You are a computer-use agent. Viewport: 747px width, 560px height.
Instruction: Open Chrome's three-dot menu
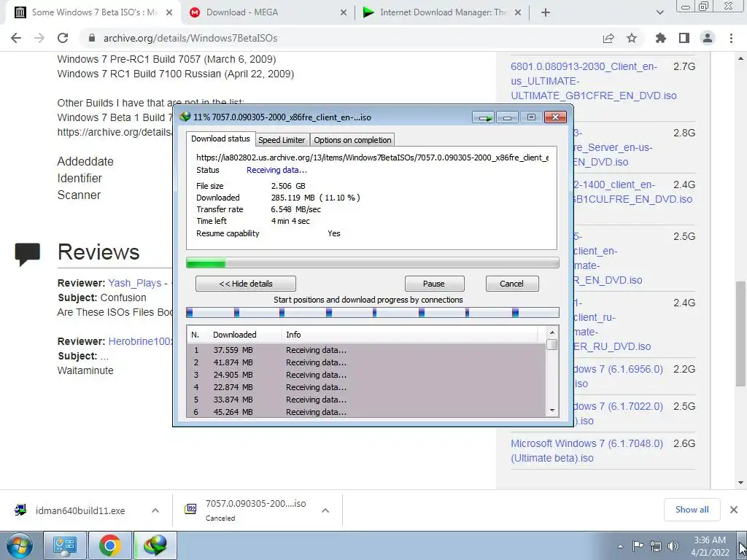tap(731, 38)
